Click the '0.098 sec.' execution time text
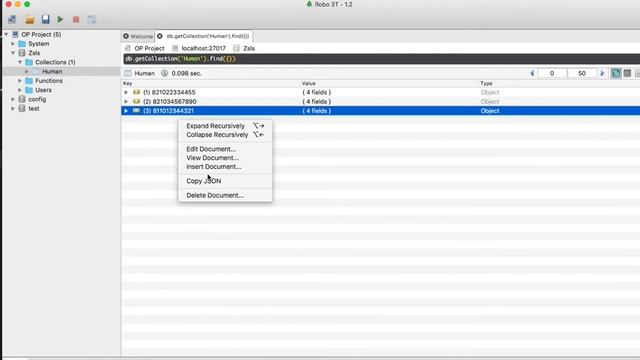Viewport: 640px width, 360px height. tap(187, 73)
